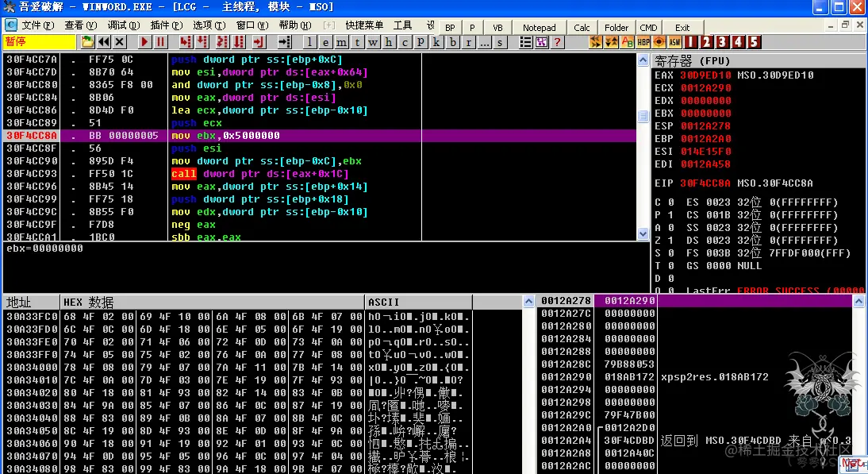Open the 文件(F) menu
This screenshot has height=474, width=868.
[x=38, y=25]
